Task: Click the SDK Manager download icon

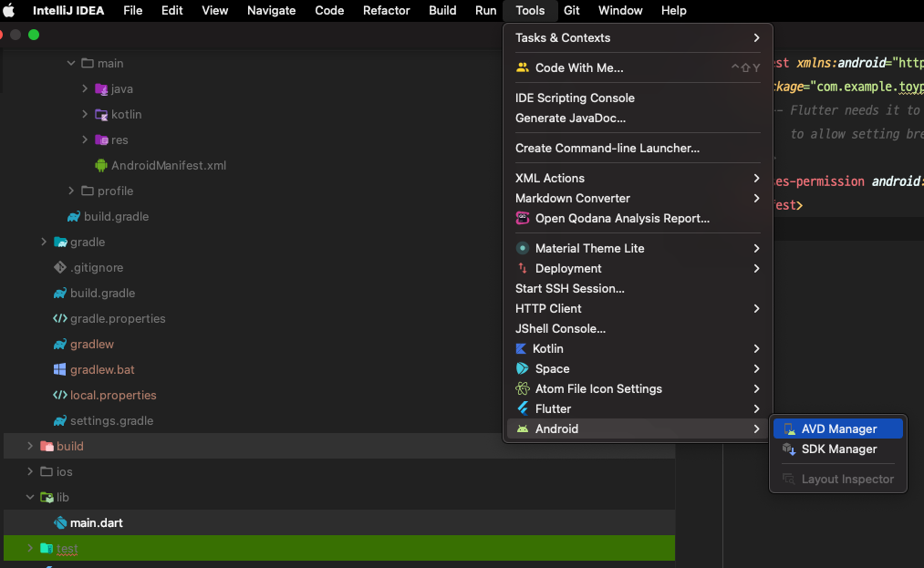Action: pyautogui.click(x=789, y=449)
